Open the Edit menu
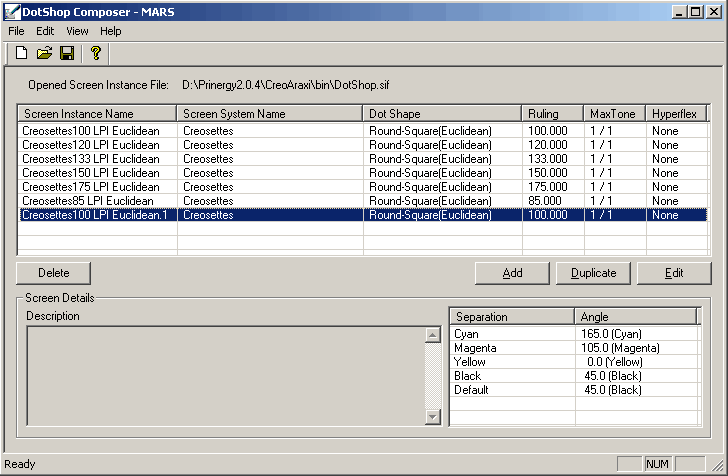The height and width of the screenshot is (476, 728). tap(45, 31)
